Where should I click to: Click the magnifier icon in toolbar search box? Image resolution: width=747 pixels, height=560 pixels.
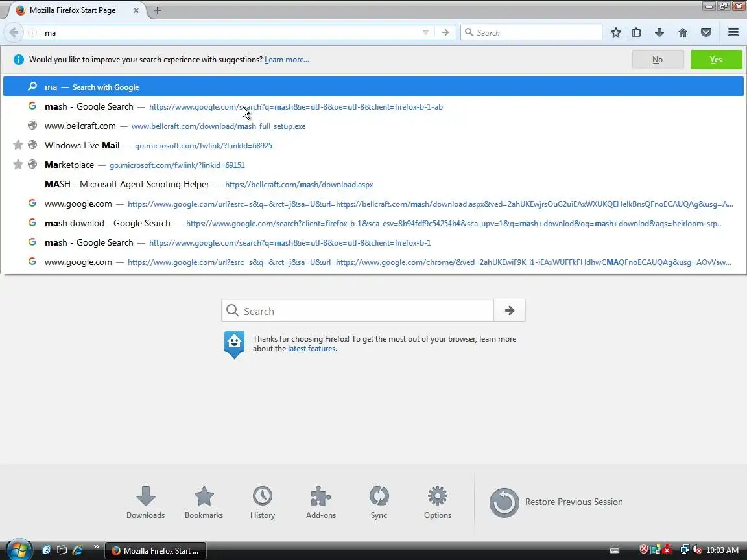pyautogui.click(x=469, y=32)
